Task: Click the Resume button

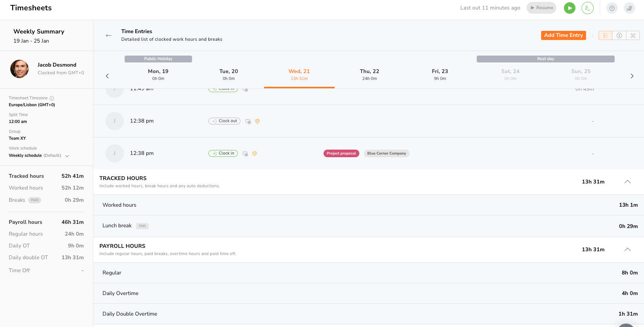Action: (x=541, y=8)
